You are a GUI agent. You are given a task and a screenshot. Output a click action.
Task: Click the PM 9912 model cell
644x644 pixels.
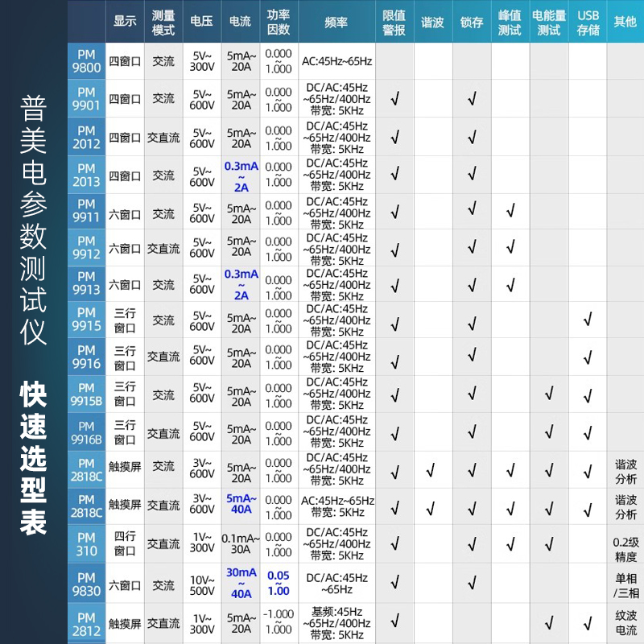click(x=86, y=248)
